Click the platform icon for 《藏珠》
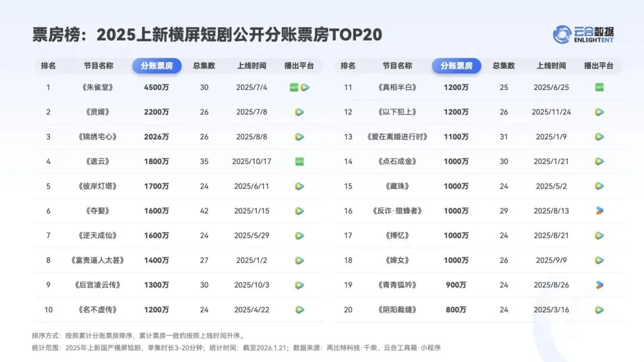The height and width of the screenshot is (362, 644). tap(599, 186)
